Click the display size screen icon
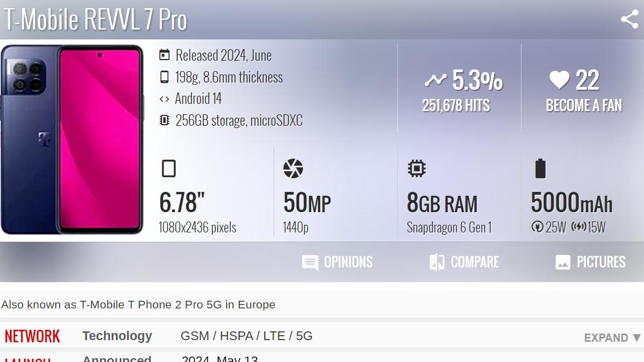 coord(169,168)
